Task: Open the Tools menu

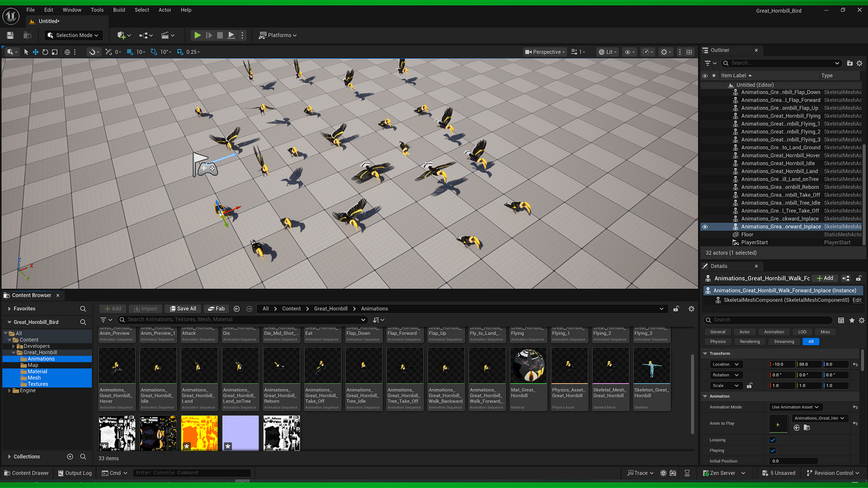Action: pos(97,10)
